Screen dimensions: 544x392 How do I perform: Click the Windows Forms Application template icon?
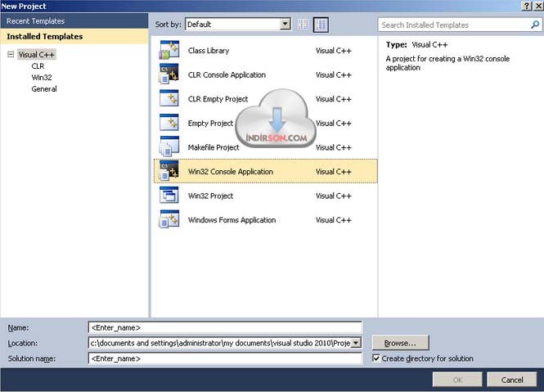(x=169, y=219)
